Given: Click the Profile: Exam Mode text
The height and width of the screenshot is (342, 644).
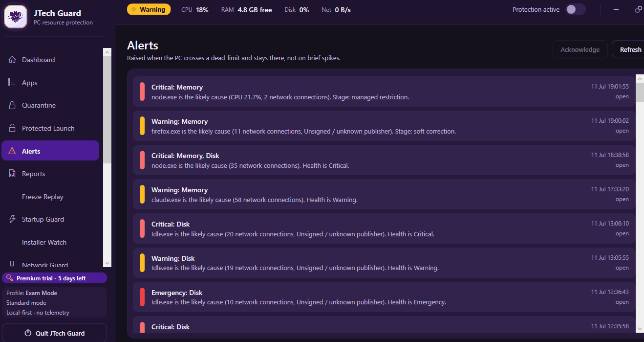Looking at the screenshot, I should pyautogui.click(x=32, y=293).
